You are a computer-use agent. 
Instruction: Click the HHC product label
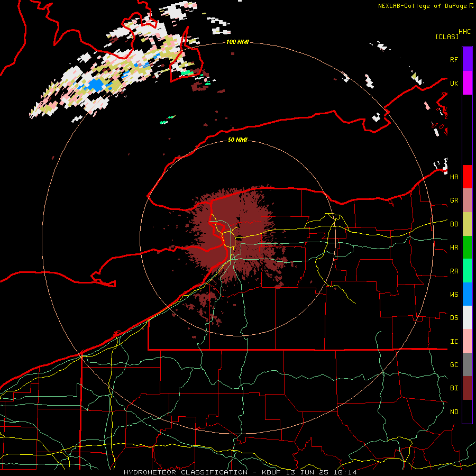pyautogui.click(x=464, y=32)
